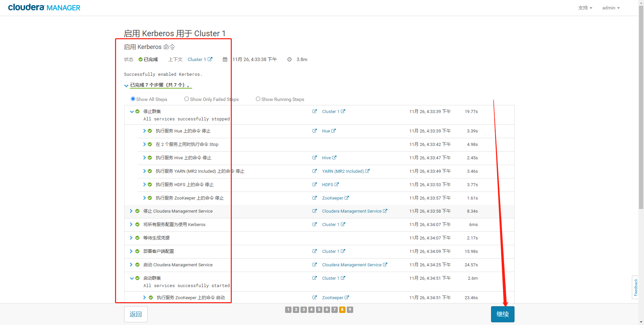Collapse the 启动群集 step row

tap(132, 278)
